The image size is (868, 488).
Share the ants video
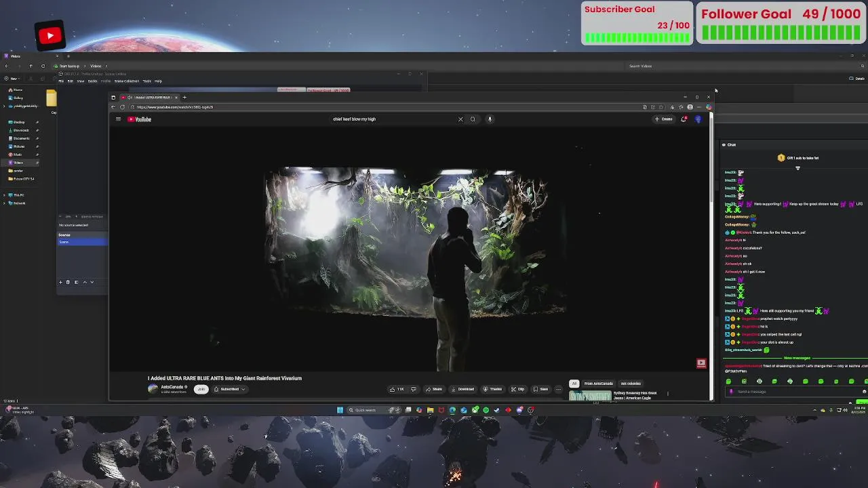pyautogui.click(x=434, y=389)
